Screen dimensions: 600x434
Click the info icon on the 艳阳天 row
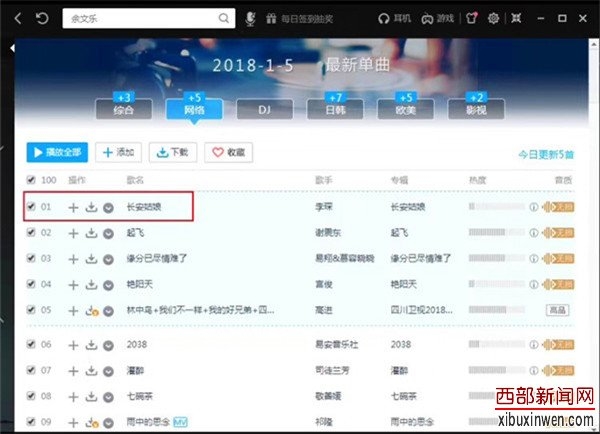coord(534,283)
